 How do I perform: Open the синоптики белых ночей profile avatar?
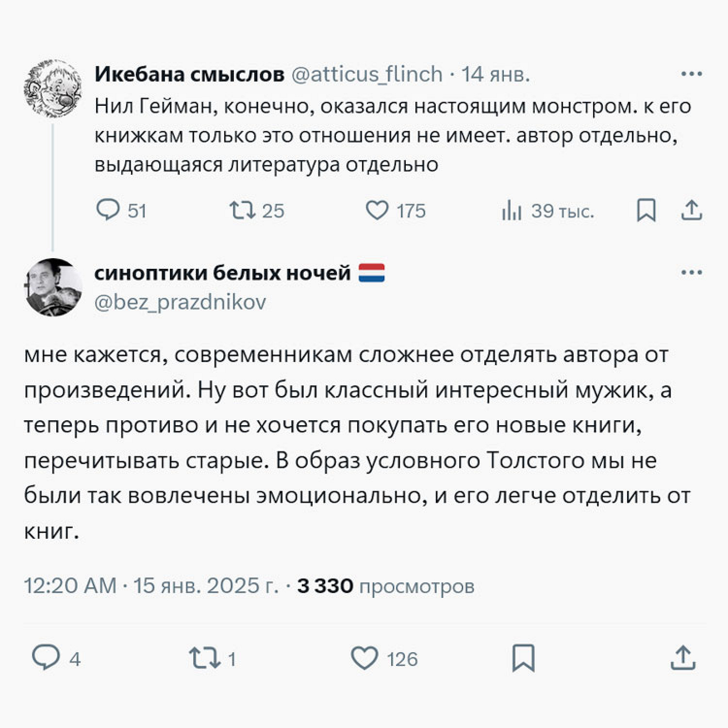point(53,287)
